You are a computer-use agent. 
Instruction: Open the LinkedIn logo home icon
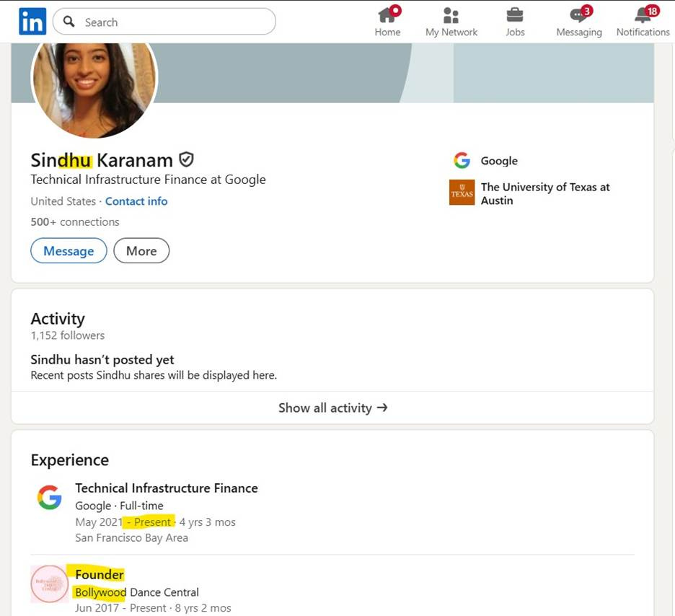32,21
